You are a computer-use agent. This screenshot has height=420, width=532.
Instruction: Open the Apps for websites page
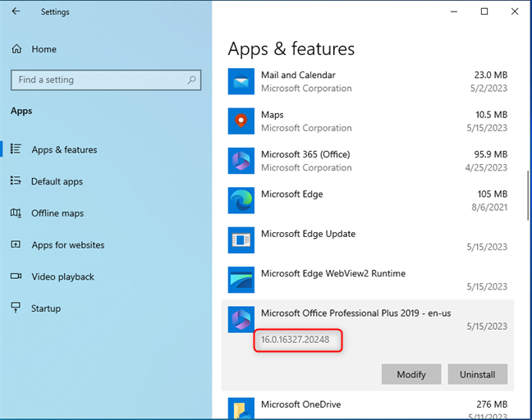68,245
